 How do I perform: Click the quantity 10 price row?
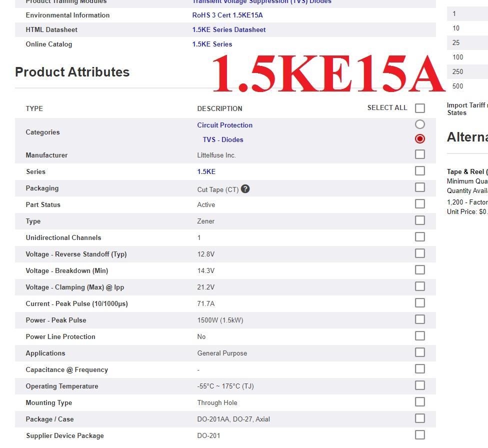[467, 28]
